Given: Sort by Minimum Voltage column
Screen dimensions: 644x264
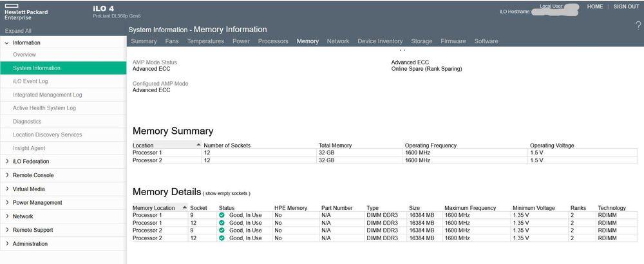Looking at the screenshot, I should [x=533, y=208].
